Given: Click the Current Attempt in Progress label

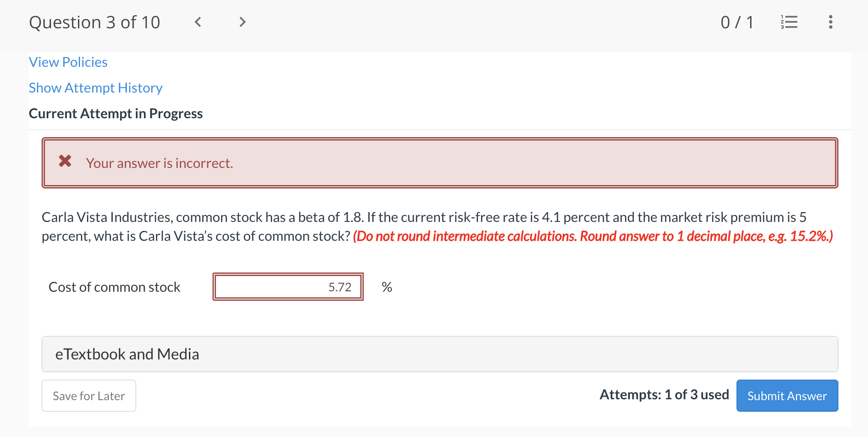Looking at the screenshot, I should (x=116, y=113).
